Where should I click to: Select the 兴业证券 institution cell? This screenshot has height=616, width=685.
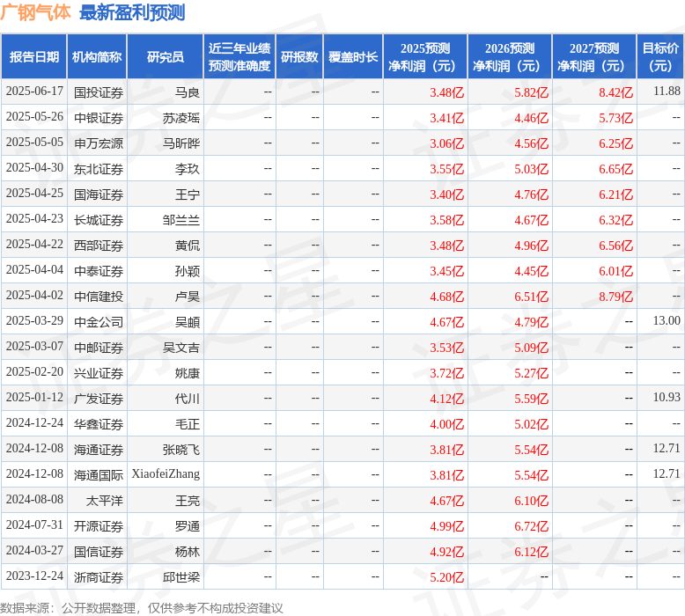pos(99,373)
